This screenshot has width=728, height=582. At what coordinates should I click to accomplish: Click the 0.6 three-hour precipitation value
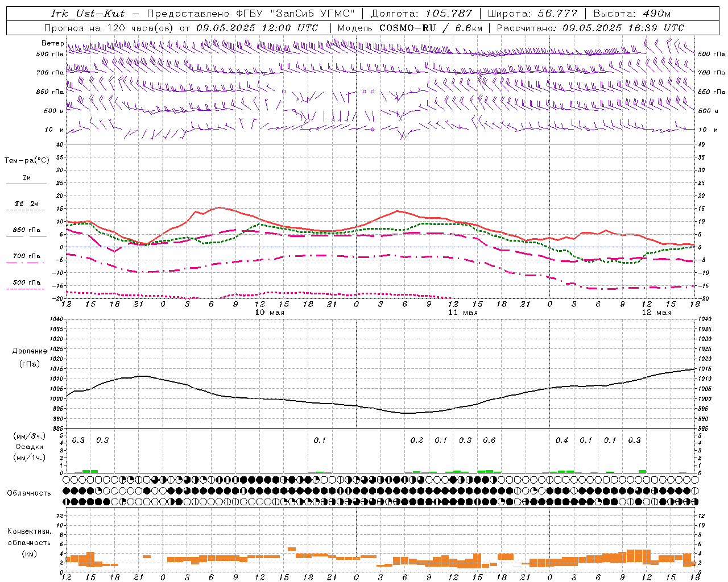pyautogui.click(x=489, y=440)
